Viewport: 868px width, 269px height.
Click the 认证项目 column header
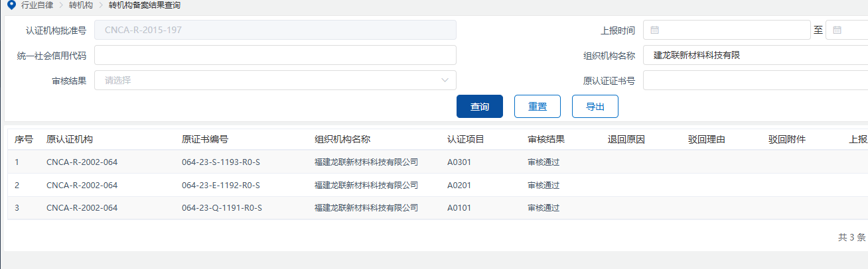[466, 139]
